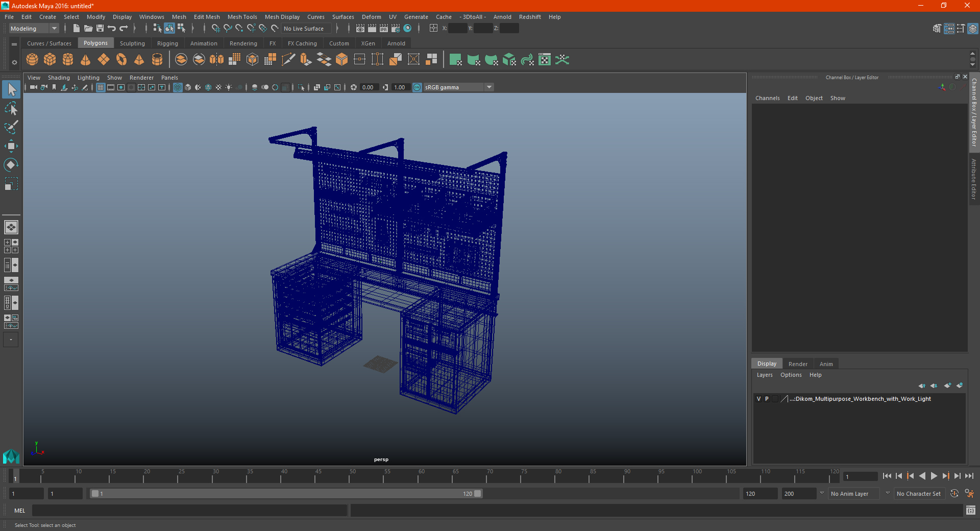The width and height of the screenshot is (980, 531).
Task: Toggle wireframe display in viewport
Action: pyautogui.click(x=178, y=87)
